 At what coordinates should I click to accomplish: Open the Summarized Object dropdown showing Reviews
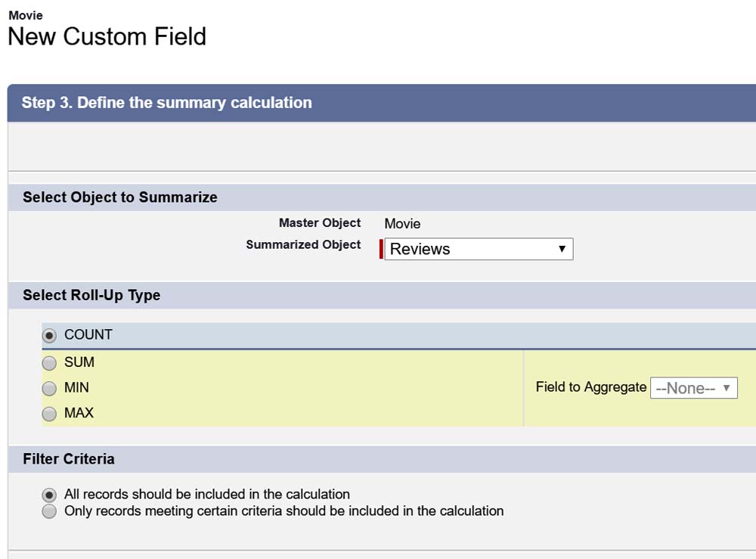click(478, 249)
